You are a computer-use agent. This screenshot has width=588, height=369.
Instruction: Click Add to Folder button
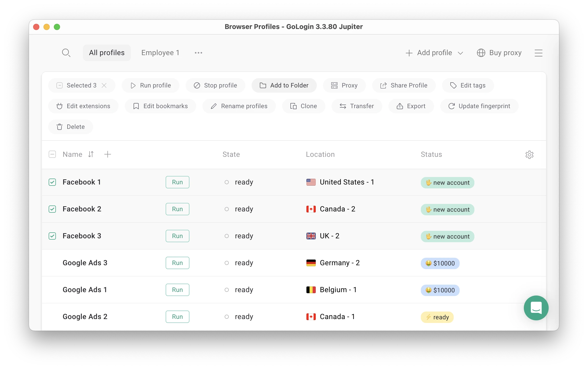tap(284, 85)
